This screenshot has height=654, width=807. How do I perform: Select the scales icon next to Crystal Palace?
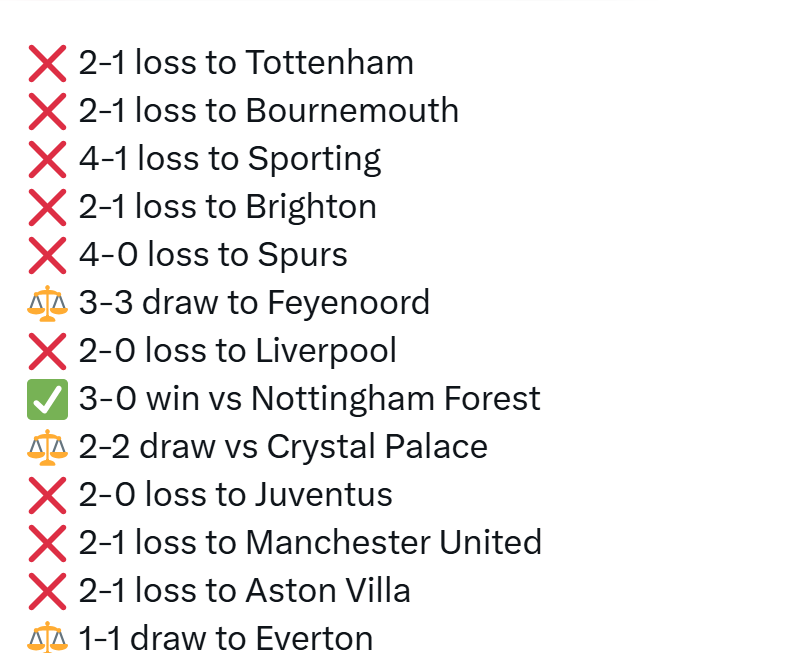coord(46,447)
